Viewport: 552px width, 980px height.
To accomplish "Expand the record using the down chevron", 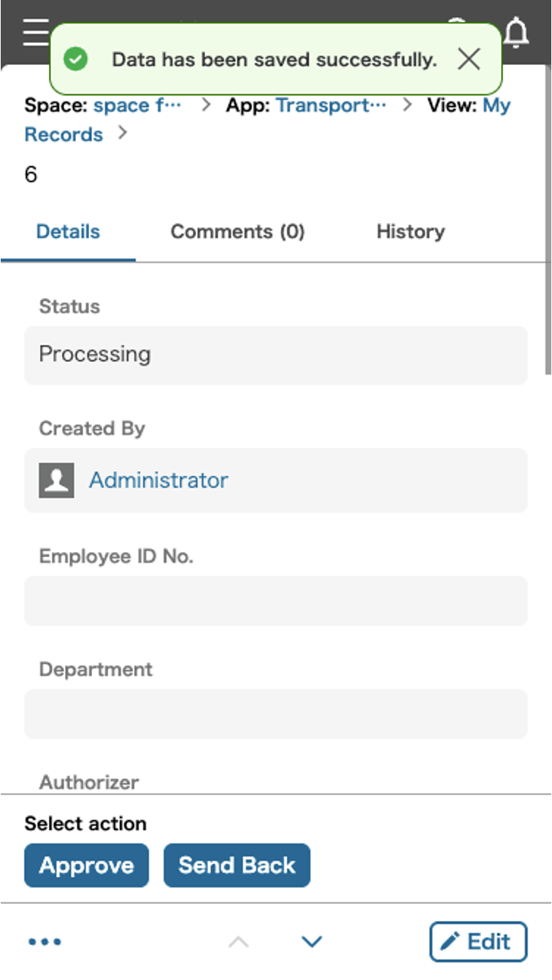I will point(311,941).
